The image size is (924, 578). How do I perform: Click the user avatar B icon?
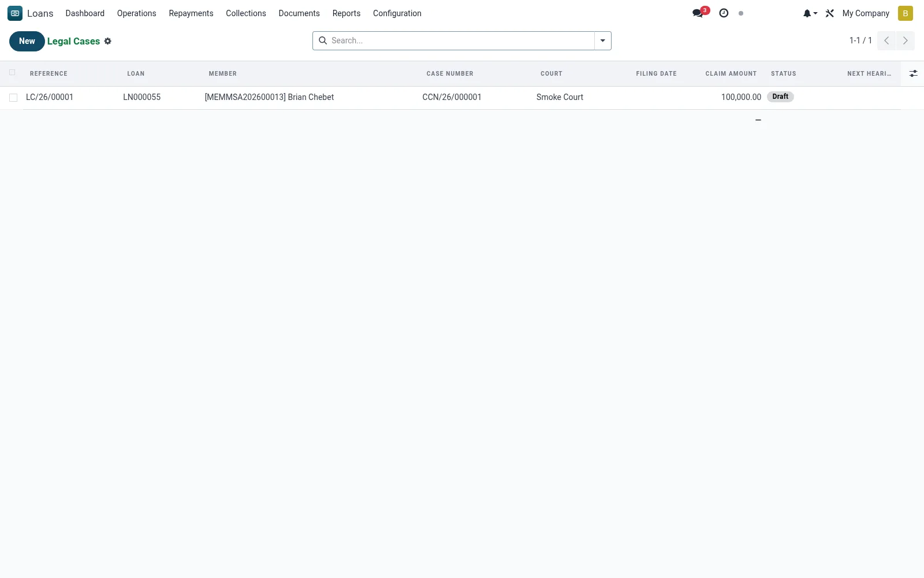(906, 13)
